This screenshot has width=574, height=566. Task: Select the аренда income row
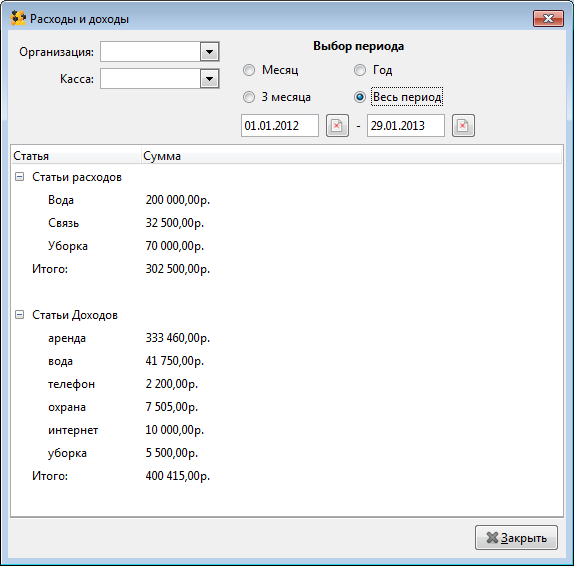click(x=287, y=338)
